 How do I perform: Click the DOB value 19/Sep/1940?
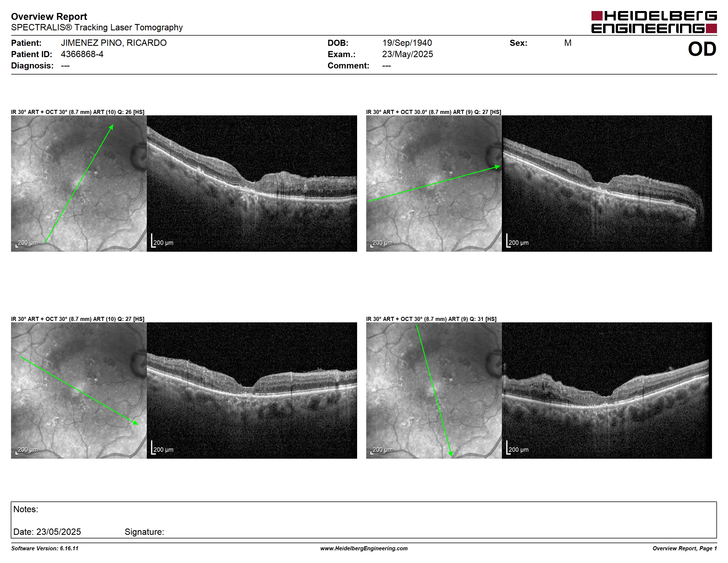[x=407, y=43]
